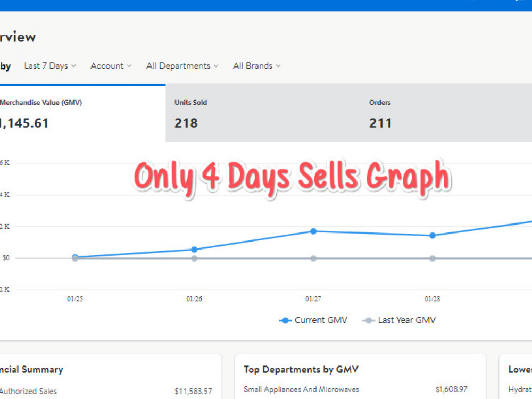Click the Current GMV point for 01/26
Screen dimensions: 532x399
click(194, 250)
